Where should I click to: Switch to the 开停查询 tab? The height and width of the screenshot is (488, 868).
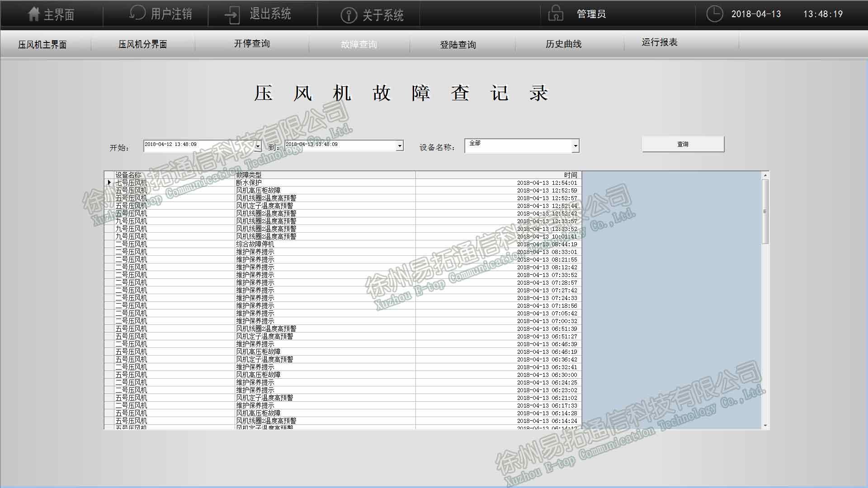point(252,43)
